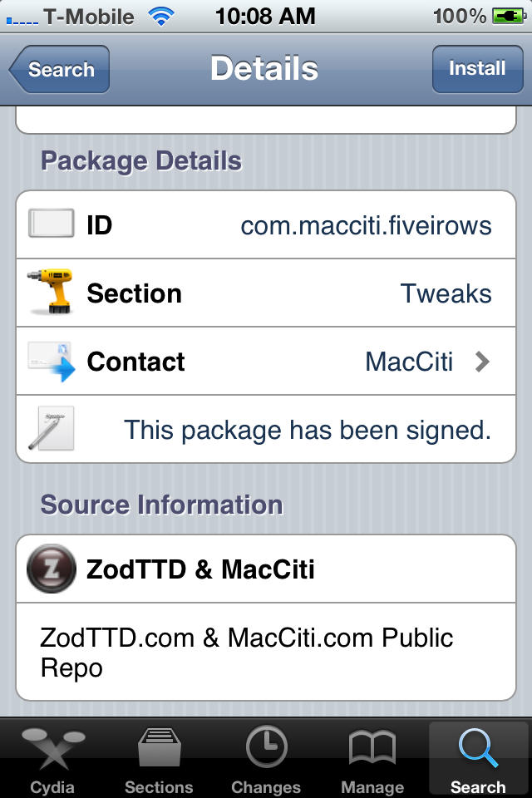Click the signed package pen icon
This screenshot has height=798, width=532.
tap(51, 428)
